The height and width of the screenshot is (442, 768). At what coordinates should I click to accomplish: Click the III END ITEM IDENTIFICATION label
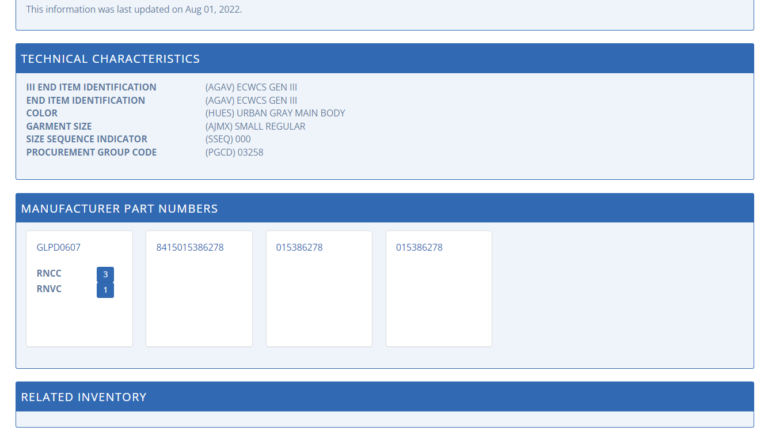click(x=91, y=87)
